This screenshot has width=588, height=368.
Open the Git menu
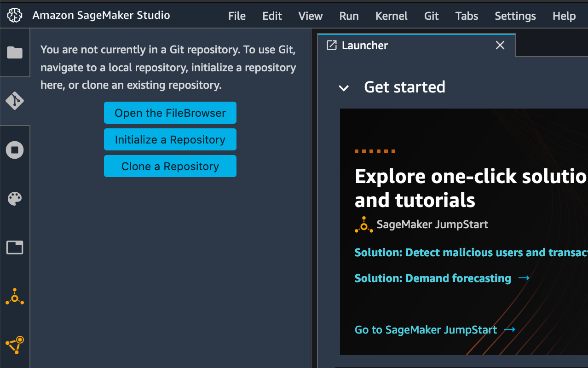pos(432,16)
